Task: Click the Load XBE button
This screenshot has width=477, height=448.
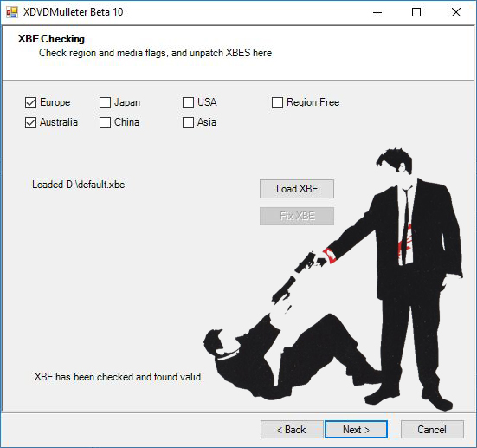Action: (297, 189)
